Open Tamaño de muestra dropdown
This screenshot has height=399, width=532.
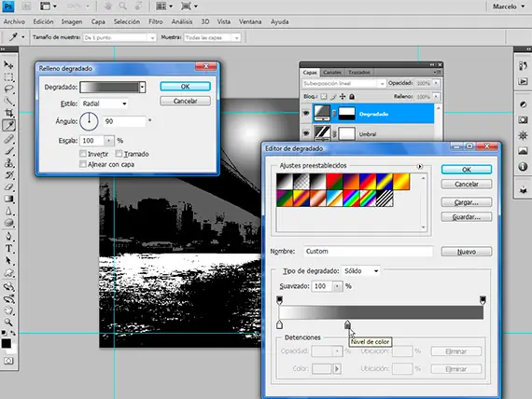[119, 37]
